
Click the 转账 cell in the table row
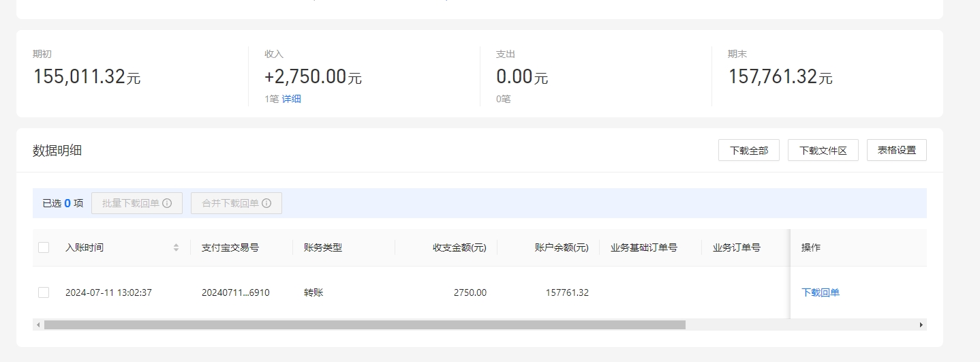(x=313, y=292)
